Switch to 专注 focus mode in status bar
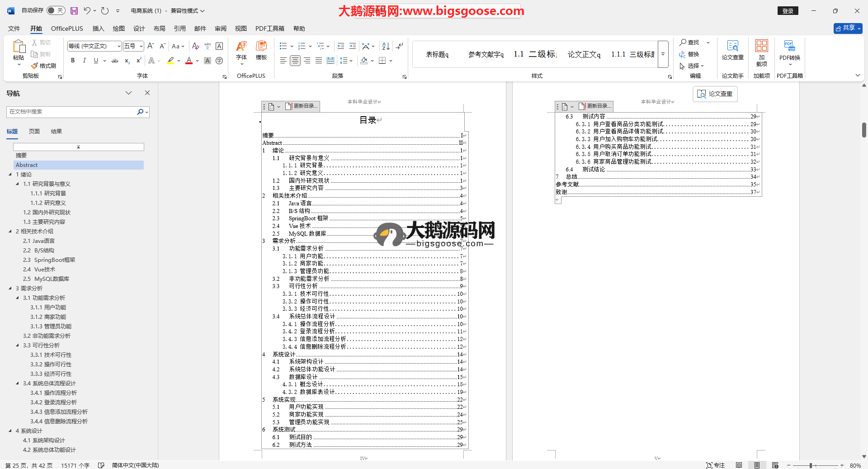The width and height of the screenshot is (868, 469). [715, 465]
